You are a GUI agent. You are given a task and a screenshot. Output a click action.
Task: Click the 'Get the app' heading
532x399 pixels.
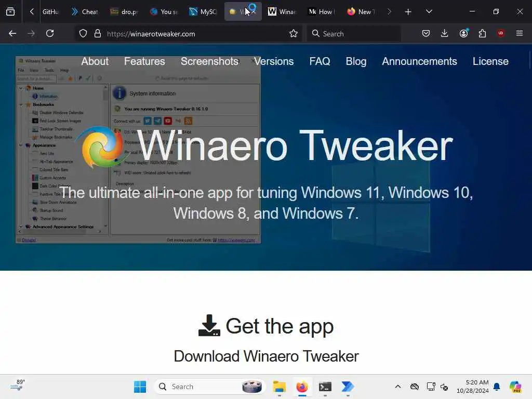tap(266, 326)
